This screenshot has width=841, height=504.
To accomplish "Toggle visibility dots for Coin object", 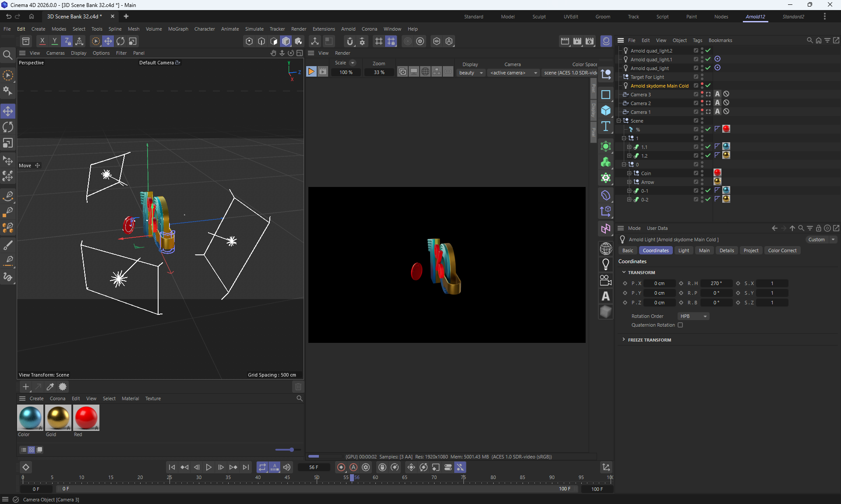I will [x=702, y=173].
